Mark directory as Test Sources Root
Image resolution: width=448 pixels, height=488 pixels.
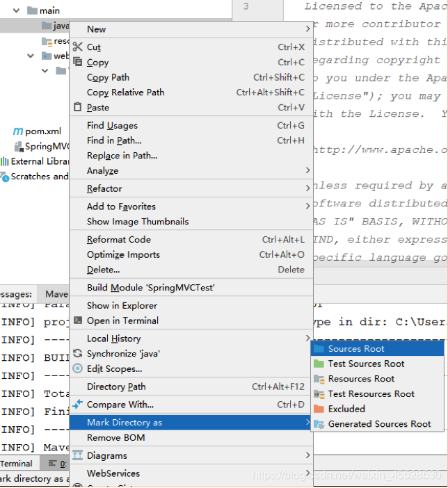[377, 364]
